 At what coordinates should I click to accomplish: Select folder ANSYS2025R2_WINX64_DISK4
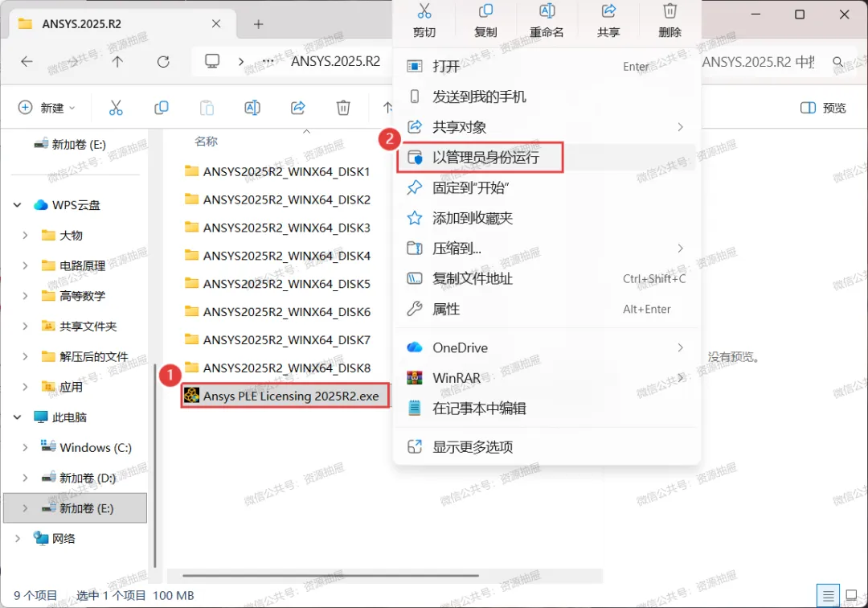[x=277, y=255]
